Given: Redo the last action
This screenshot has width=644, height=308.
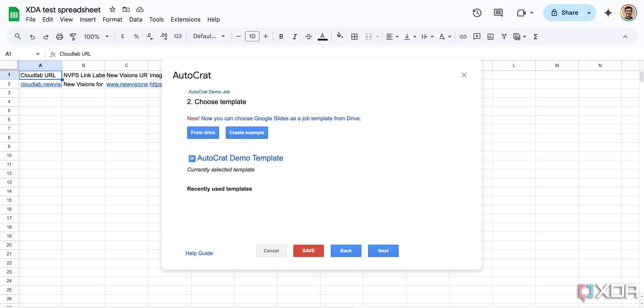Looking at the screenshot, I should tap(46, 37).
